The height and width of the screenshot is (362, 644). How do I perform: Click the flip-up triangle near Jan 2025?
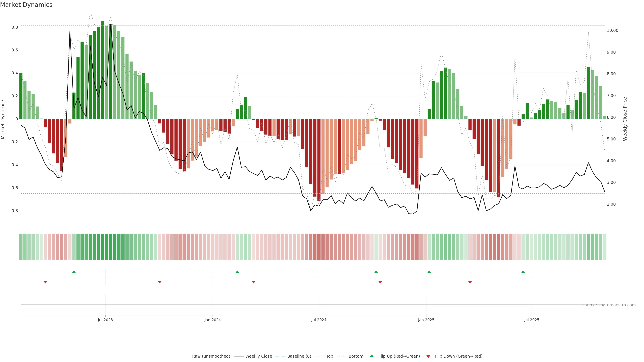[429, 272]
